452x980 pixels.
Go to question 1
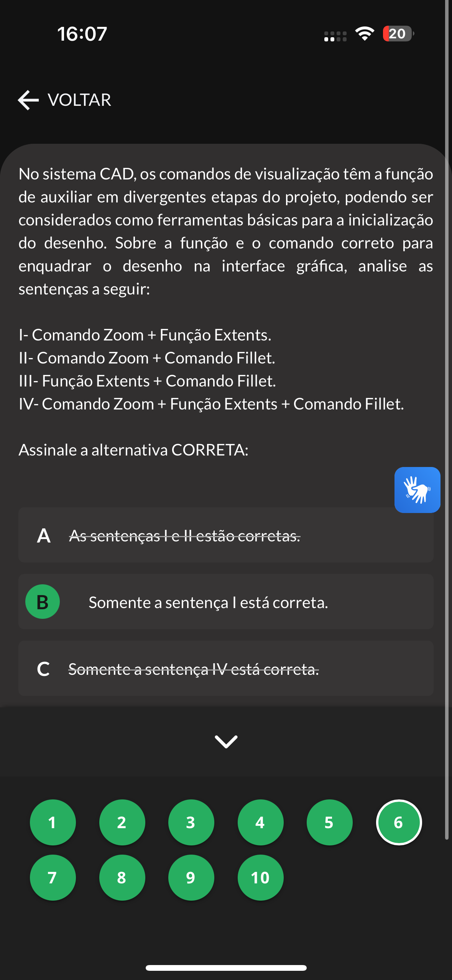pos(53,822)
